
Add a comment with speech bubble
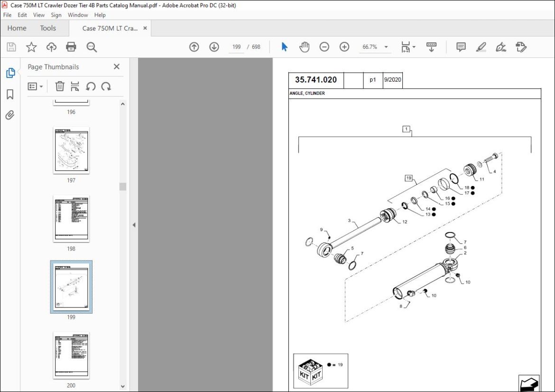coord(461,47)
